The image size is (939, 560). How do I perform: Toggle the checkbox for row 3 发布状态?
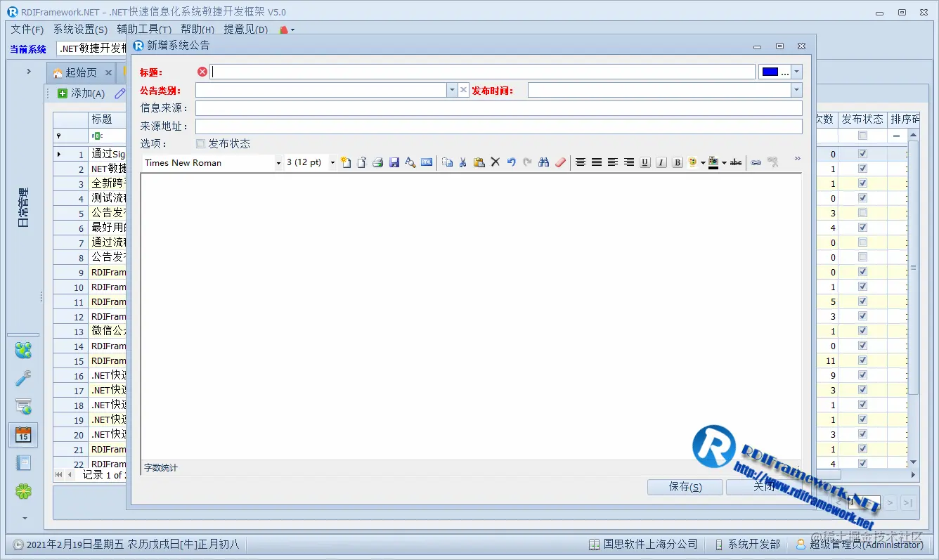(862, 183)
